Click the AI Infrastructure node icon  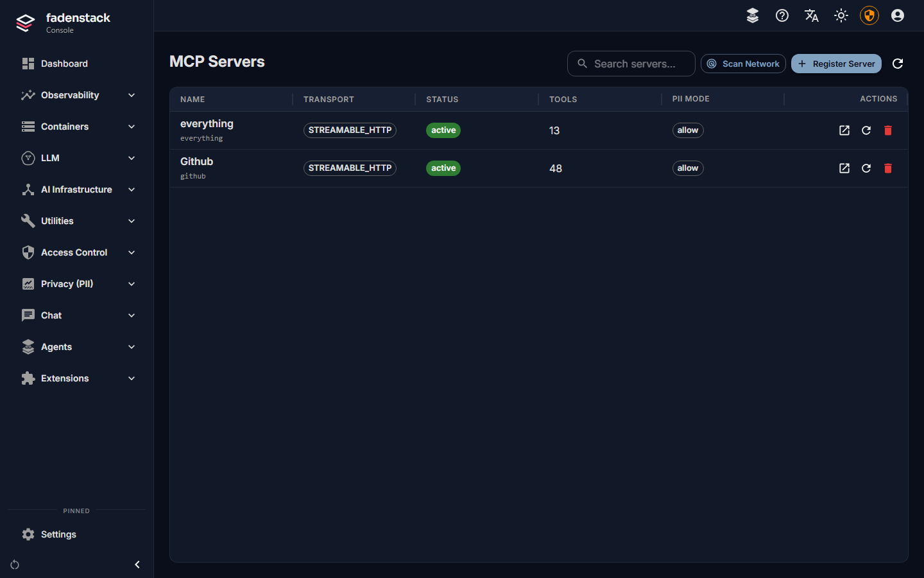pyautogui.click(x=28, y=189)
